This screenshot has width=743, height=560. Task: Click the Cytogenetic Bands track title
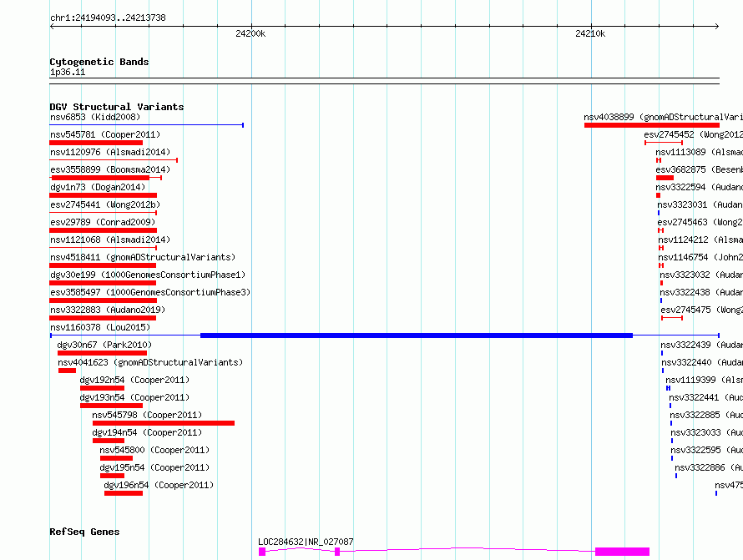click(x=99, y=62)
